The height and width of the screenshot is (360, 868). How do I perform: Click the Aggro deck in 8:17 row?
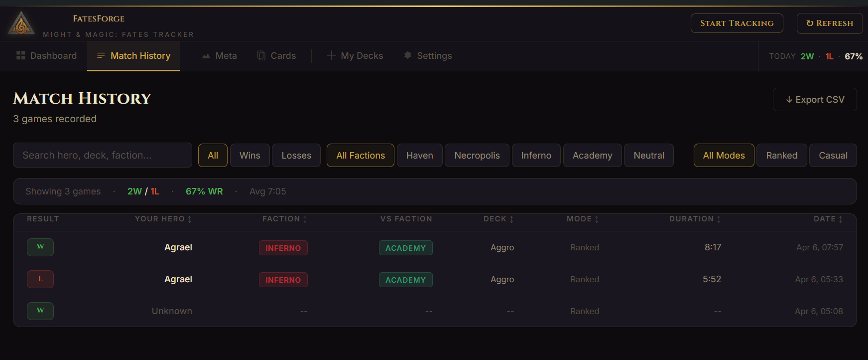tap(502, 247)
